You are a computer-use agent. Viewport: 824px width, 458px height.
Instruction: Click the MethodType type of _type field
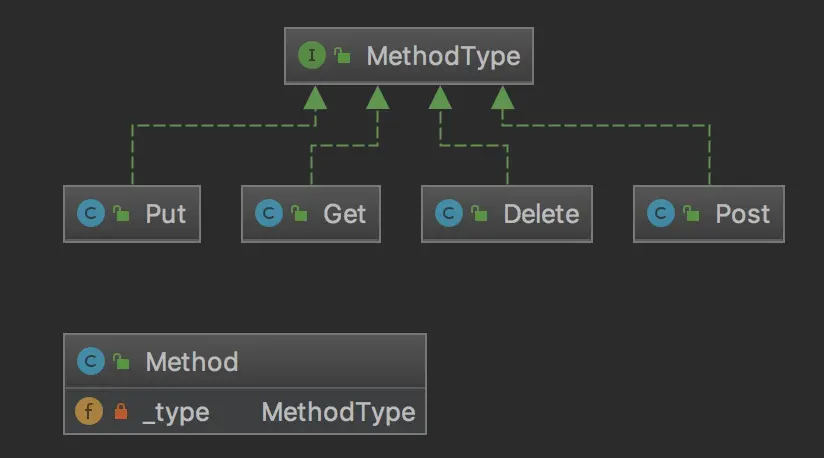338,413
